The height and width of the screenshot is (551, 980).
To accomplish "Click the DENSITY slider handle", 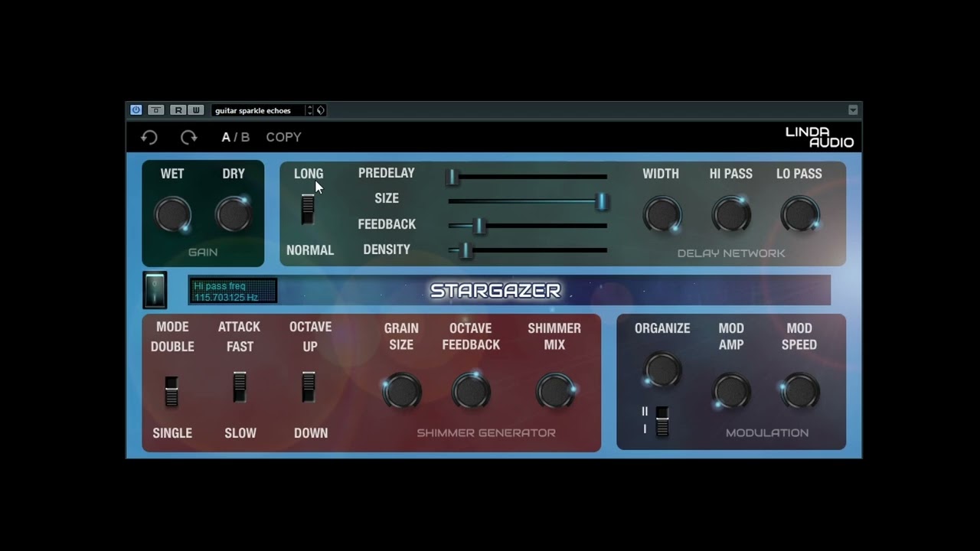I will 465,250.
